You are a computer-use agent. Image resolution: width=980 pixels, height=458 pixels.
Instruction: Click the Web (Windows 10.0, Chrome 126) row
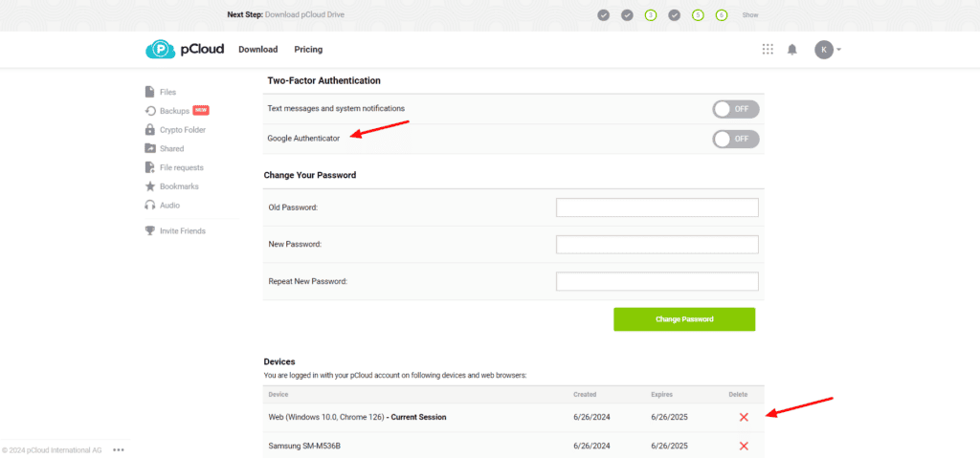pyautogui.click(x=513, y=418)
